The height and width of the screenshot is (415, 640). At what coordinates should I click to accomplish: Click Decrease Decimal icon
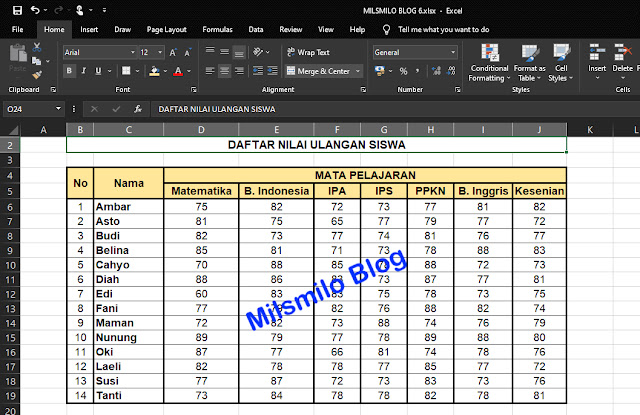click(x=451, y=71)
